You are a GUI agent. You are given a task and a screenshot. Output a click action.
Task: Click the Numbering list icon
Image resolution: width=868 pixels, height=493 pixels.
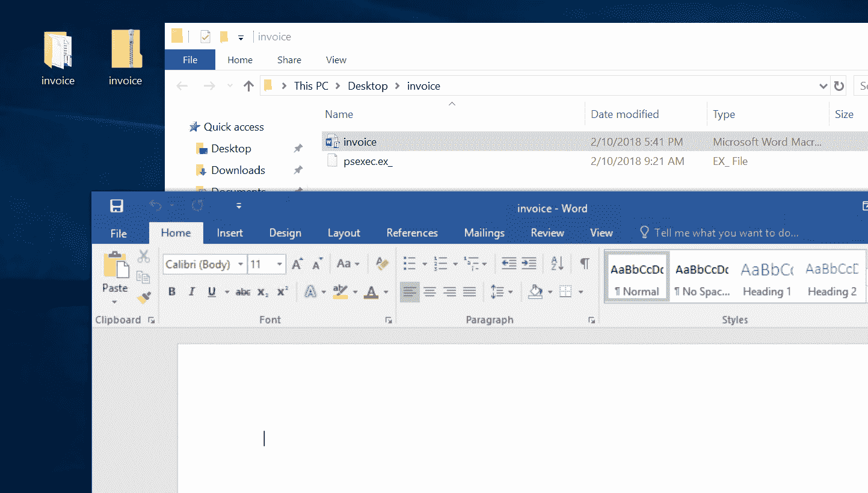coord(441,264)
